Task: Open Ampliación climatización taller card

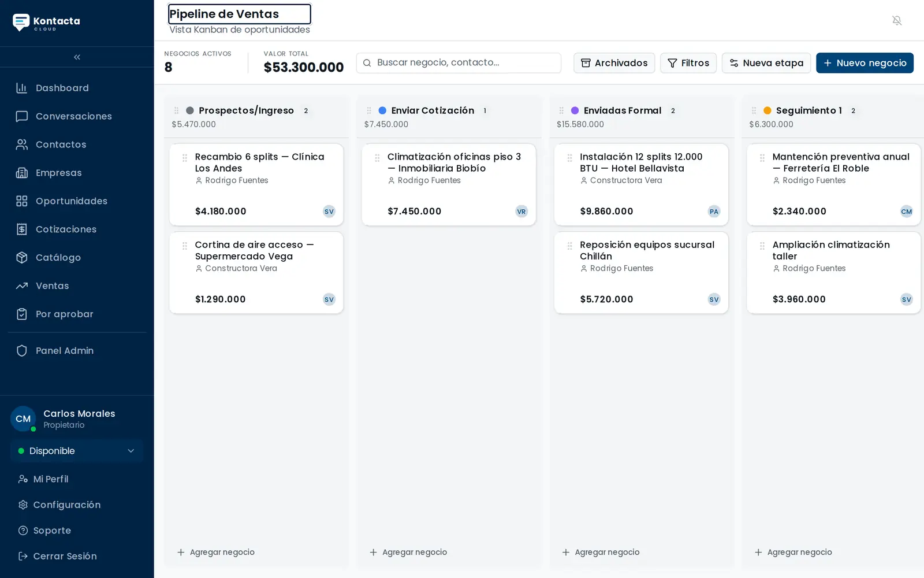Action: pyautogui.click(x=834, y=273)
